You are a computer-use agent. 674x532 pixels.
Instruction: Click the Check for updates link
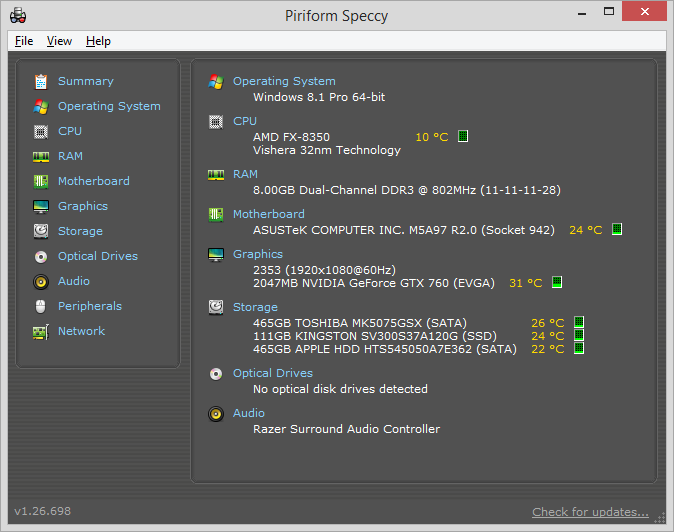click(x=590, y=512)
